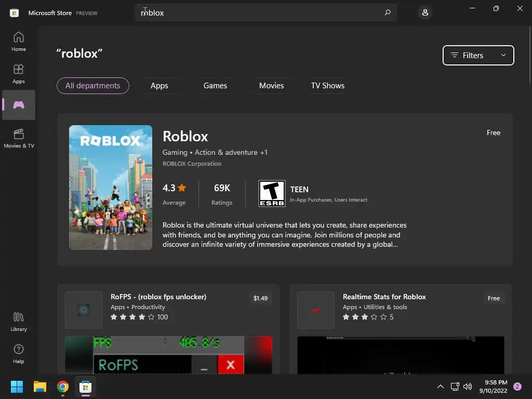Open the Library section

pos(19,322)
